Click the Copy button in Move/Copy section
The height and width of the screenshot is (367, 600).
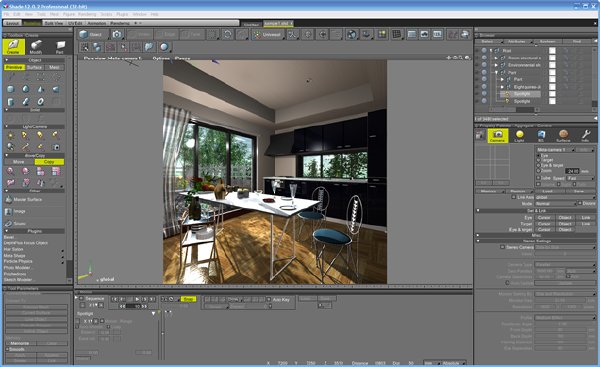(x=49, y=161)
